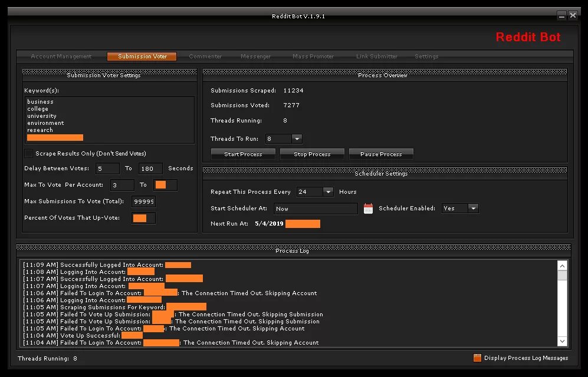
Task: Select the keyword 'college' in the list
Action: pos(38,108)
